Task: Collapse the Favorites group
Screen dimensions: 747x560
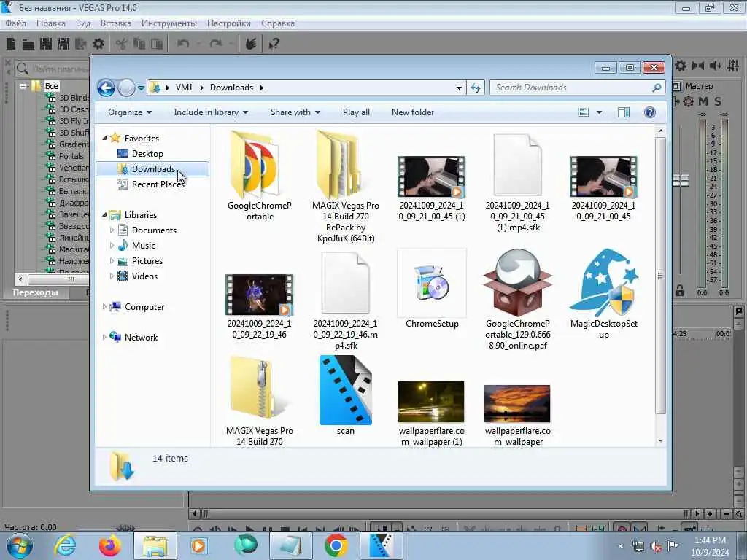Action: [104, 138]
